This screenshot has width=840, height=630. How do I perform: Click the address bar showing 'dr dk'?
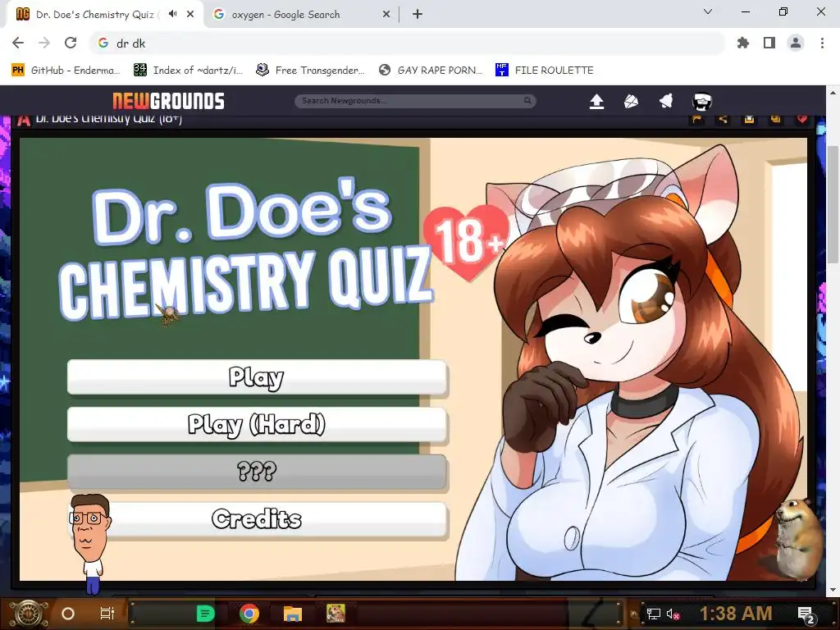tap(407, 43)
